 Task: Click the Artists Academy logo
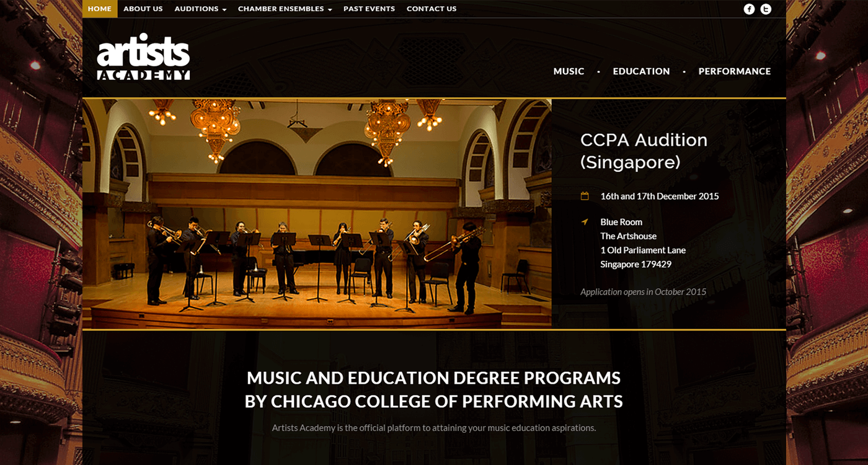click(x=143, y=57)
